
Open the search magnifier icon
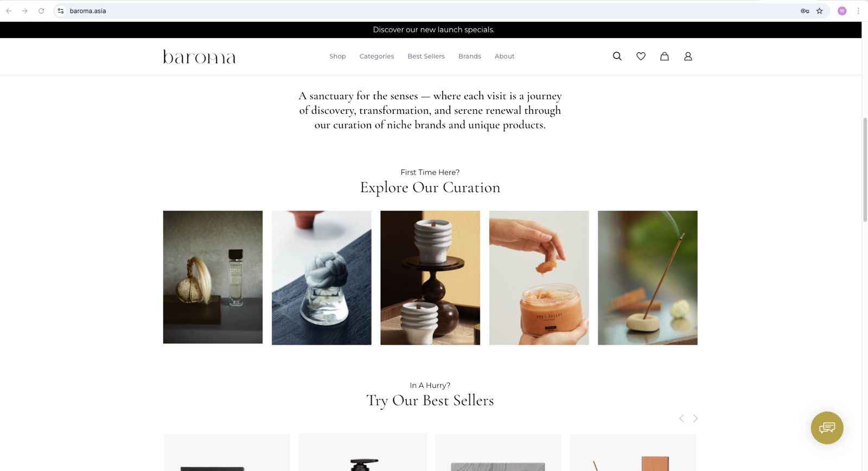coord(617,56)
